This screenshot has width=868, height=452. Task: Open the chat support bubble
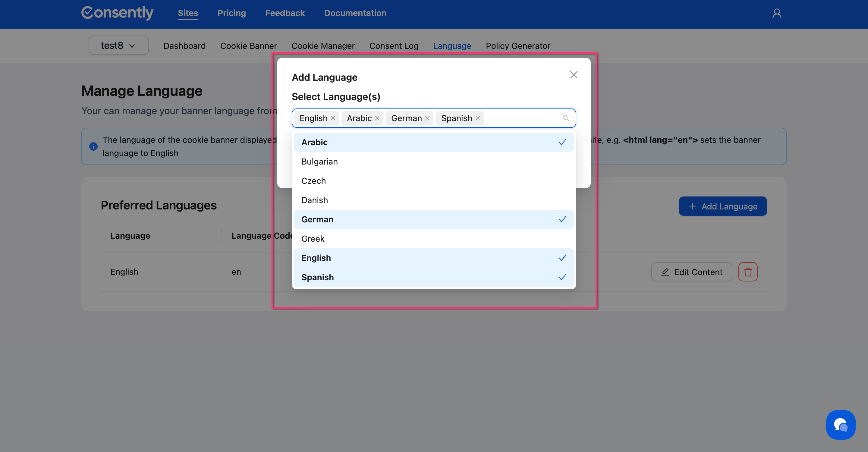point(840,425)
